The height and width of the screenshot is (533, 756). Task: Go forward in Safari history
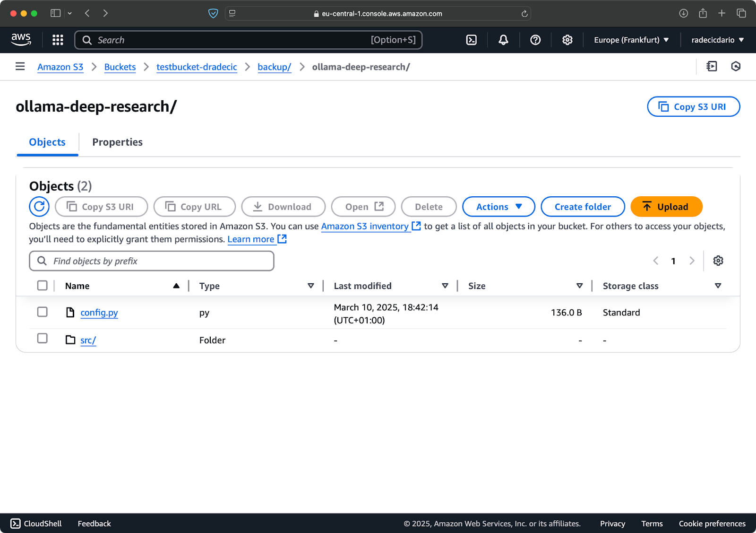(x=105, y=13)
